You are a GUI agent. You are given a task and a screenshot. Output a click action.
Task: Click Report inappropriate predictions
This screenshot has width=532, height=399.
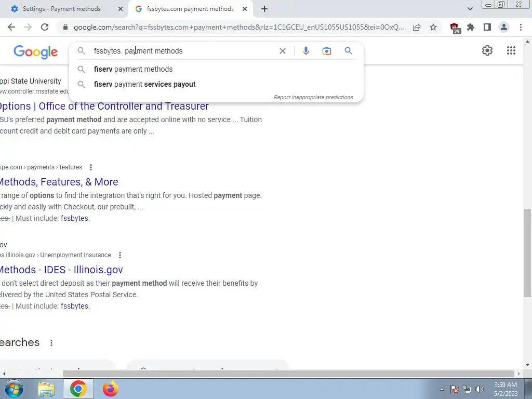pyautogui.click(x=313, y=97)
